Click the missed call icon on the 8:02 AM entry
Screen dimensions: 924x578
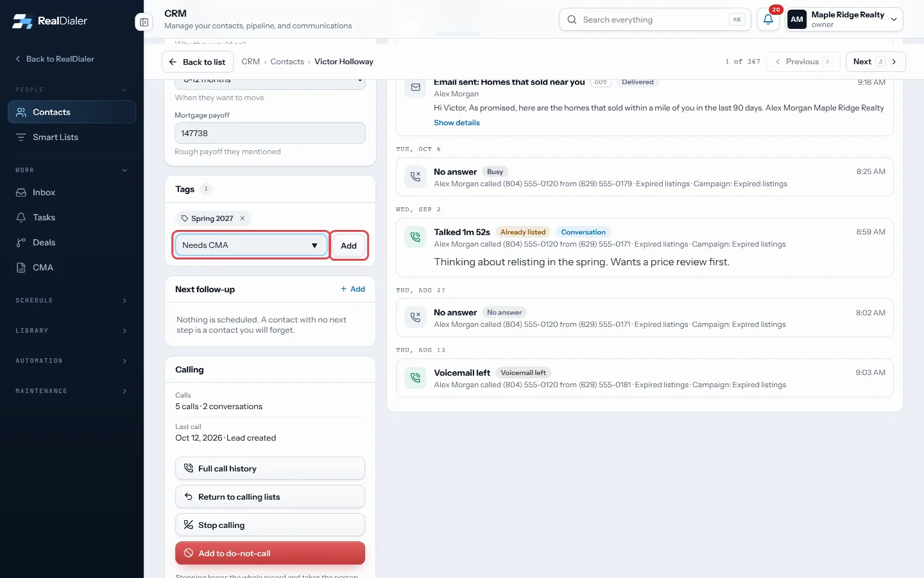pos(416,317)
